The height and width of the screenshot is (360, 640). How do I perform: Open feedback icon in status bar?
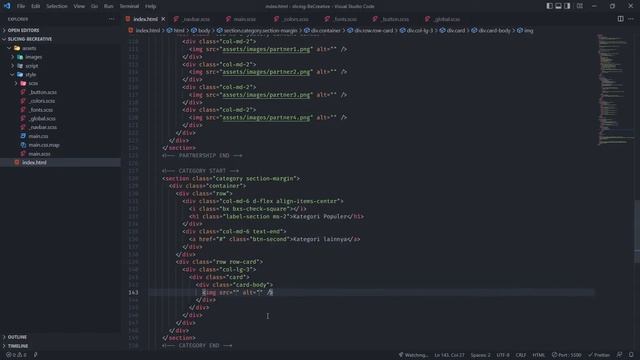pyautogui.click(x=620, y=355)
